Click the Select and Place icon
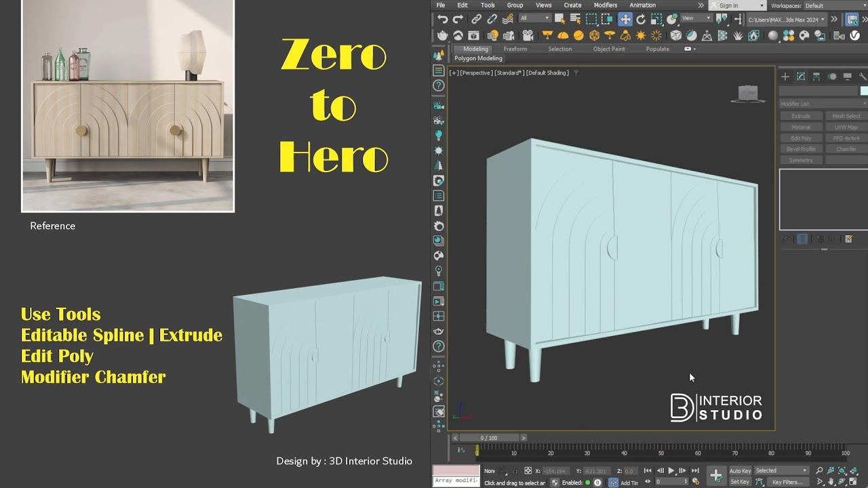Viewport: 868px width, 488px height. tap(671, 19)
